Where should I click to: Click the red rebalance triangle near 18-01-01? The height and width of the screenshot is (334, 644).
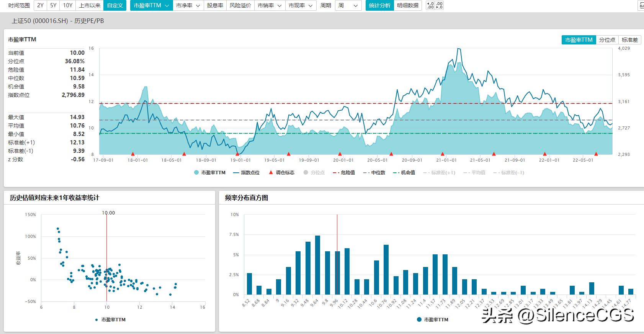(x=133, y=154)
